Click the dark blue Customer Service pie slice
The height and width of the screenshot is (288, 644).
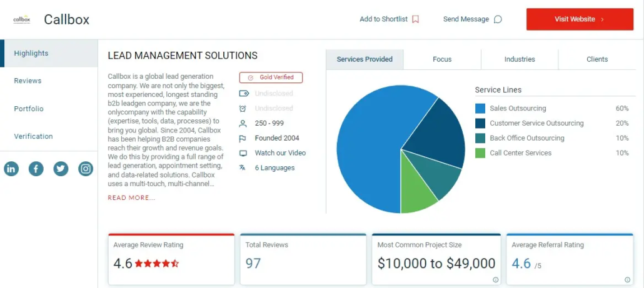438,136
